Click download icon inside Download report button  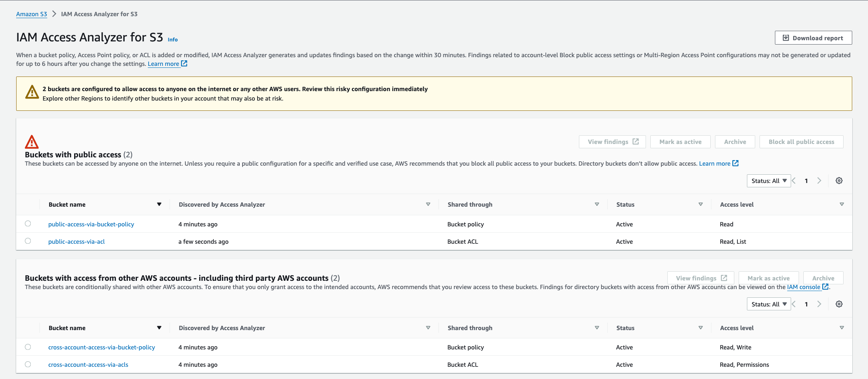pyautogui.click(x=785, y=37)
